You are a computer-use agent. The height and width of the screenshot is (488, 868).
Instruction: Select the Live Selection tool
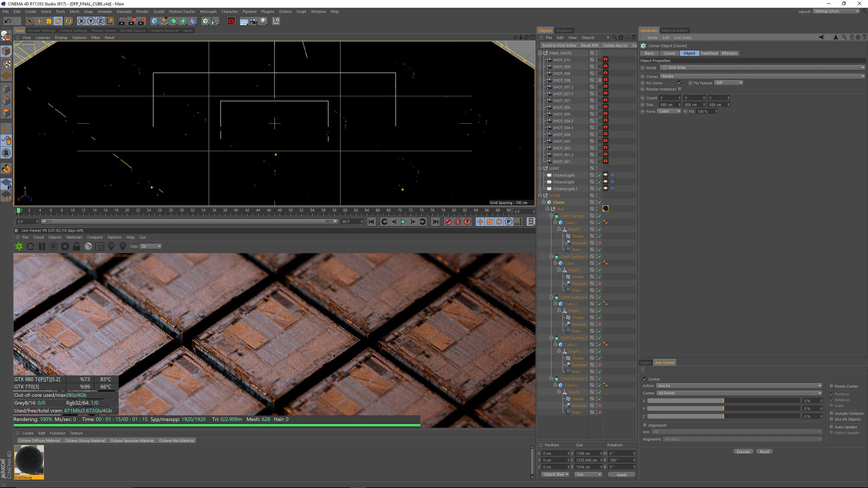click(29, 21)
